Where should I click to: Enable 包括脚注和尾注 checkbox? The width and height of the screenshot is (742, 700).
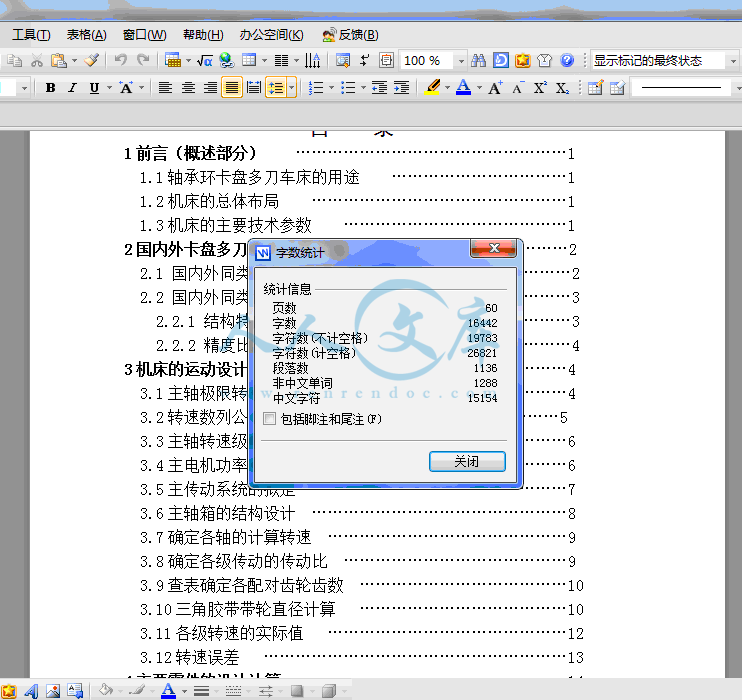[269, 419]
